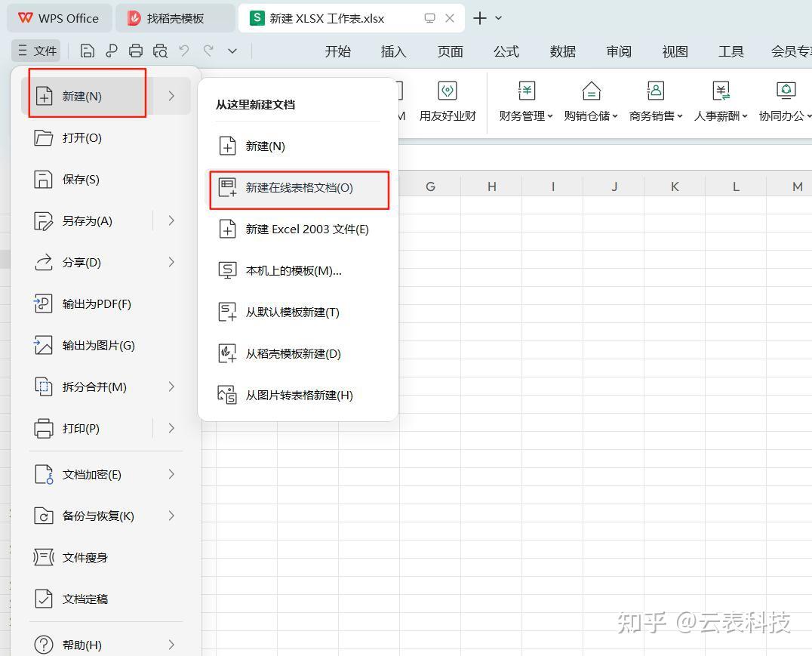
Task: Switch to the 公式 ribbon tab
Action: [506, 51]
